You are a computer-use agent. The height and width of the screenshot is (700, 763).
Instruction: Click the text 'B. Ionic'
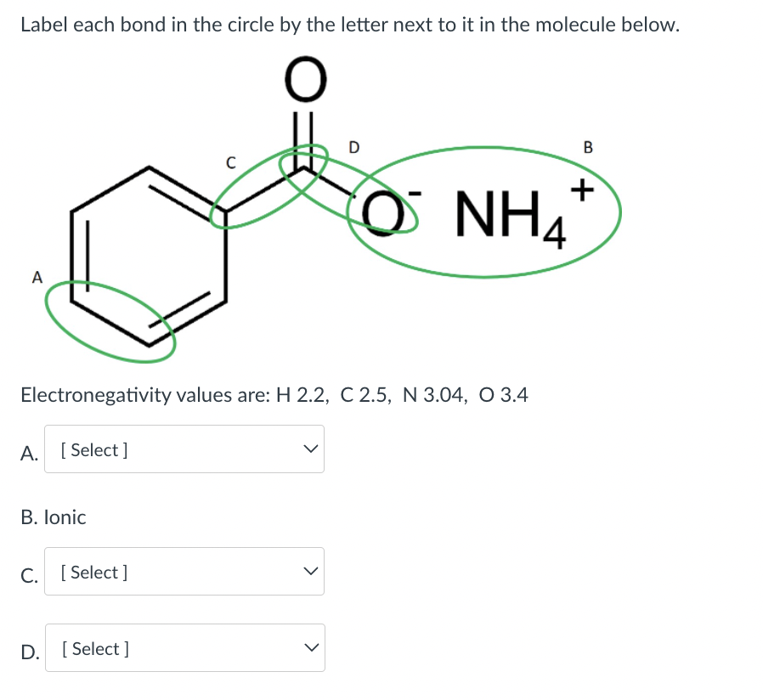54,517
